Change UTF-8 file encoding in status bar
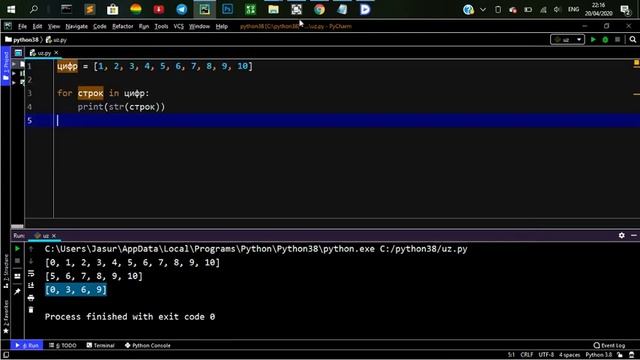Viewport: 640px width, 360px height. tap(546, 355)
